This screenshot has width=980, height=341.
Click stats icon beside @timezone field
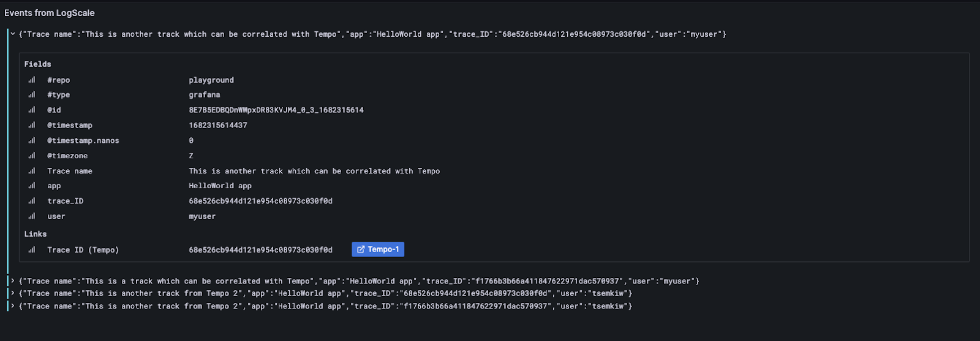(x=32, y=156)
